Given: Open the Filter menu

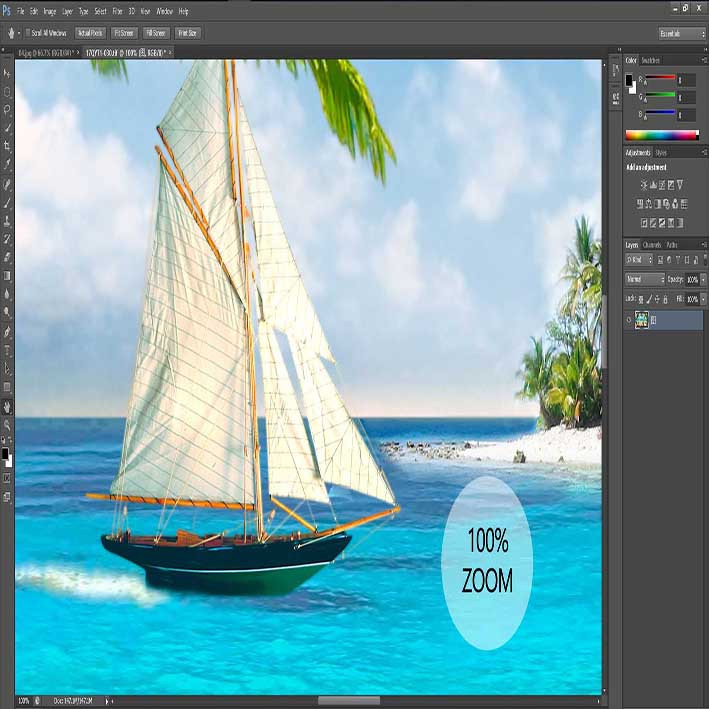Looking at the screenshot, I should (x=117, y=11).
